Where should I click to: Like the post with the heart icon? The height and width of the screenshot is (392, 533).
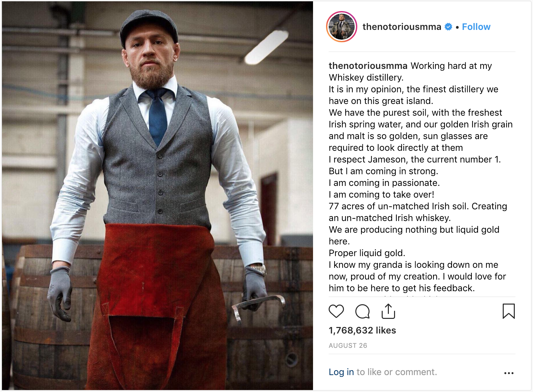pyautogui.click(x=336, y=311)
